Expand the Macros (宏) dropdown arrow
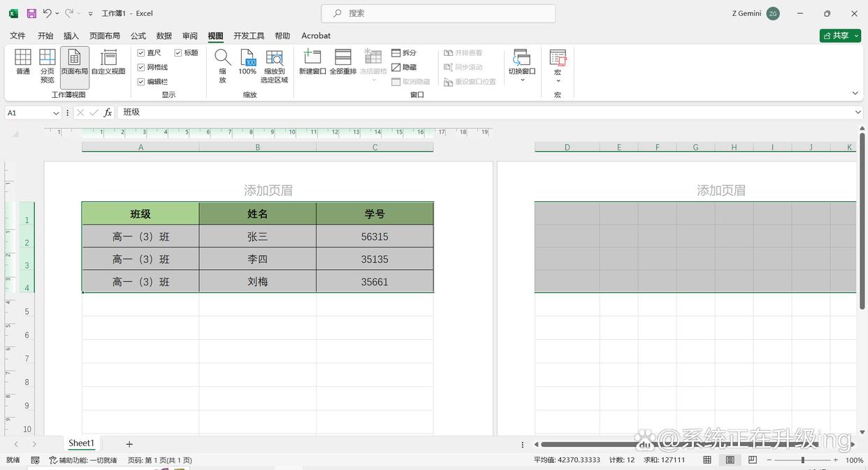 [558, 80]
